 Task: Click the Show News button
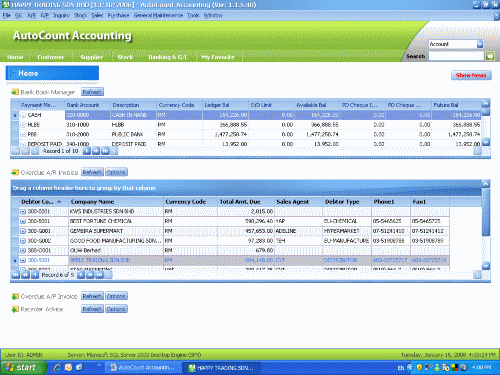click(471, 75)
